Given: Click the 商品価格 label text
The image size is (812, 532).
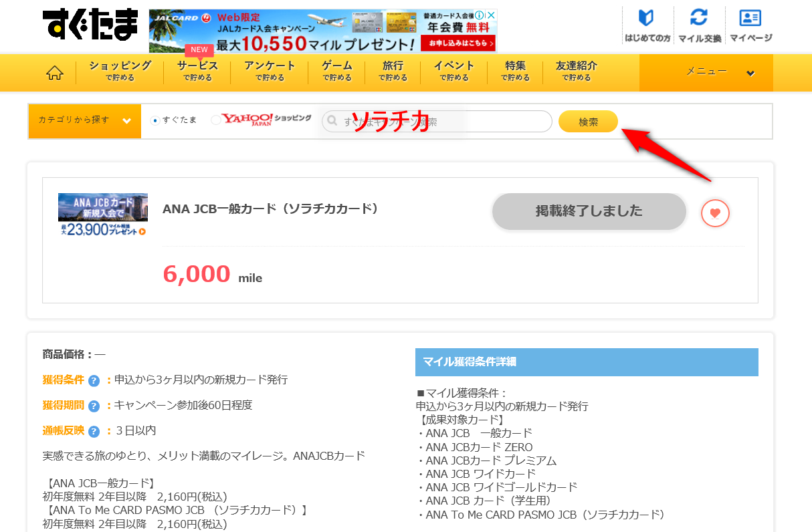Looking at the screenshot, I should pyautogui.click(x=68, y=354).
